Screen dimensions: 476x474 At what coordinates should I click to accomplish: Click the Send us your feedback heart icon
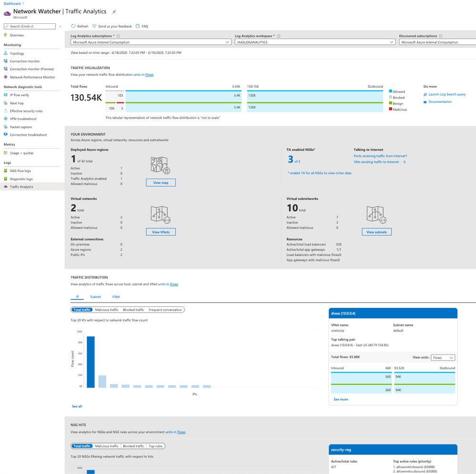tap(94, 26)
